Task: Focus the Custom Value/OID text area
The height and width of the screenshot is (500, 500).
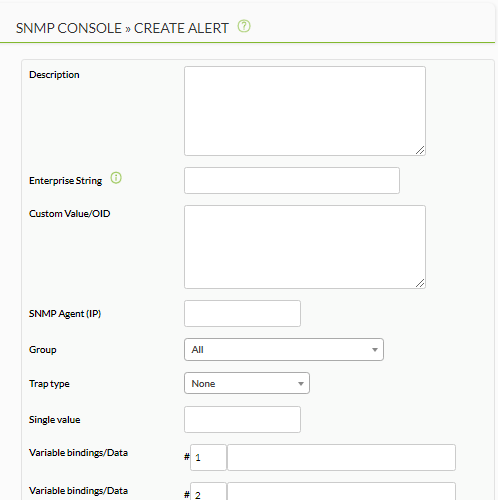Action: [305, 247]
